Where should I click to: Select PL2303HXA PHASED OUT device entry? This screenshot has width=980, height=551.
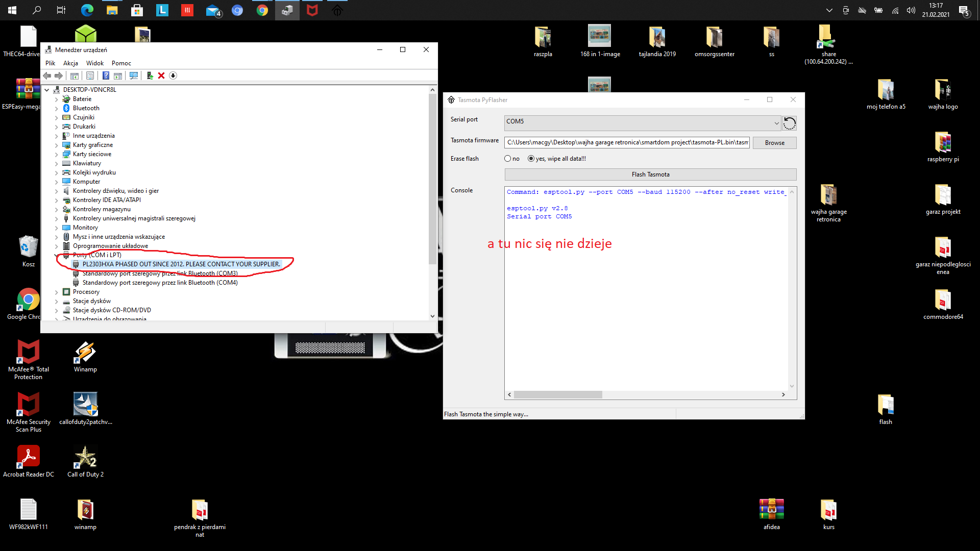[181, 264]
